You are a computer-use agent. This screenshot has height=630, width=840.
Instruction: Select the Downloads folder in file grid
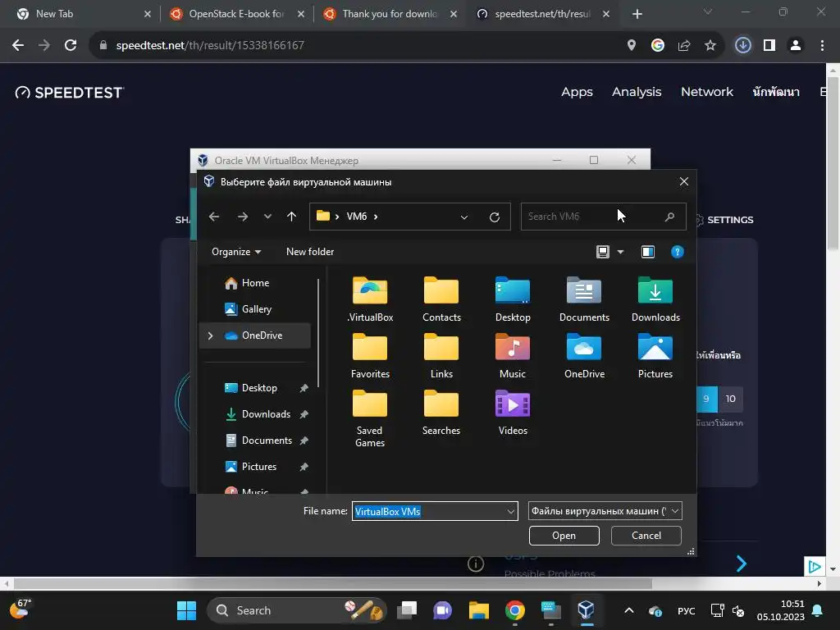click(655, 299)
